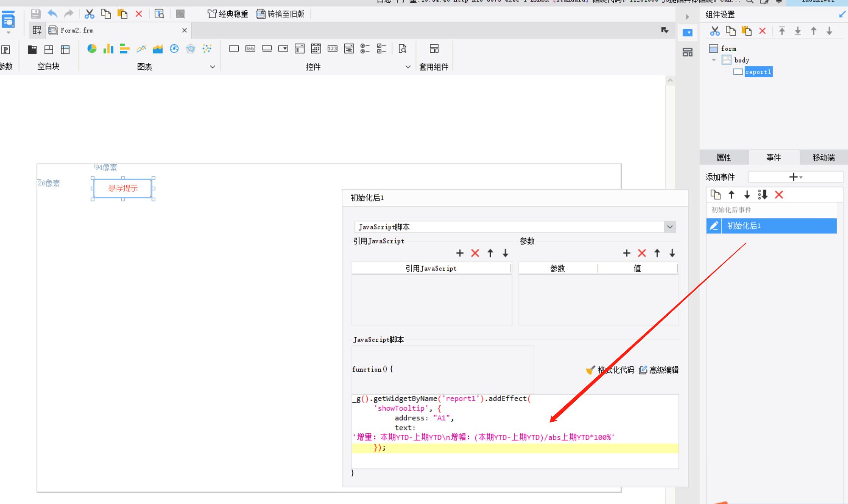Add a date picker widget
This screenshot has width=848, height=504.
tap(316, 49)
